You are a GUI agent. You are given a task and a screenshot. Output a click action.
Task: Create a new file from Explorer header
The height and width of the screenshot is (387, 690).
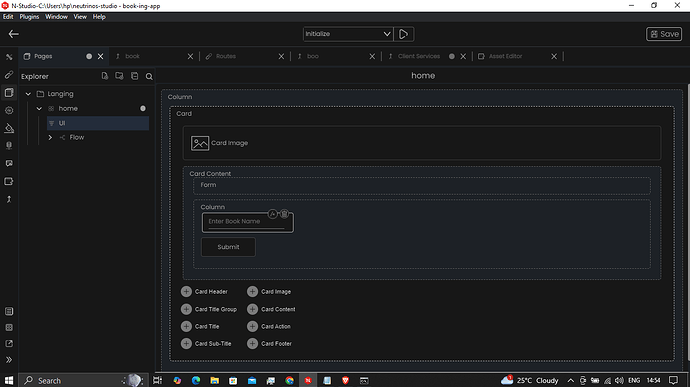105,76
